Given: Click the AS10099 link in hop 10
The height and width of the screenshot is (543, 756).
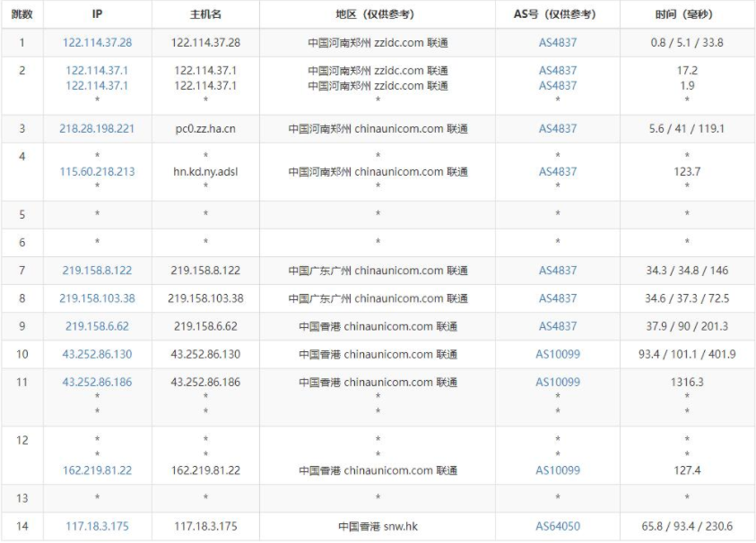Looking at the screenshot, I should tap(558, 354).
